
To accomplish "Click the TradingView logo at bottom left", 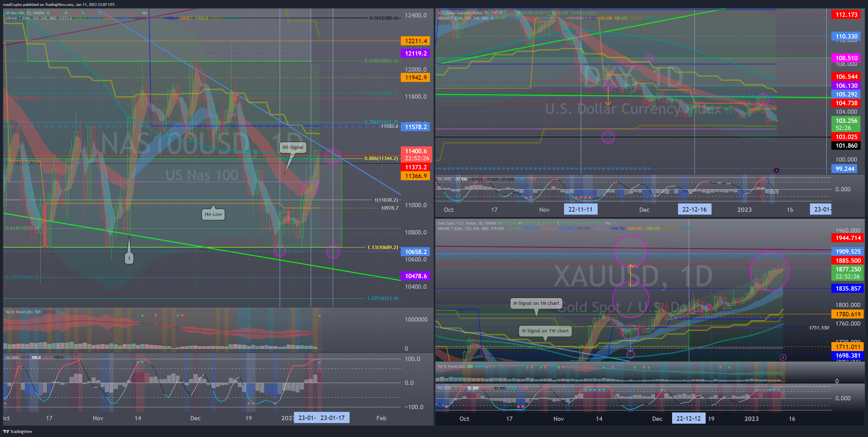I will coord(17,431).
